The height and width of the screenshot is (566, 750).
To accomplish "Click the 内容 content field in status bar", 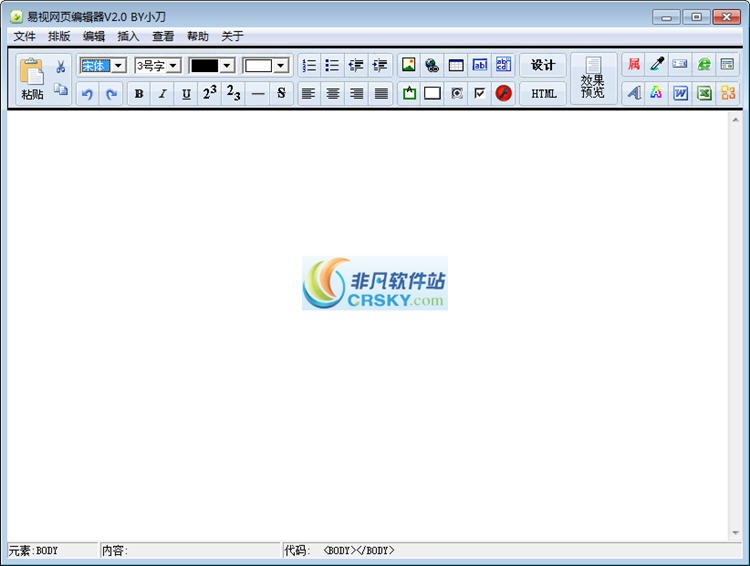I will click(x=190, y=551).
